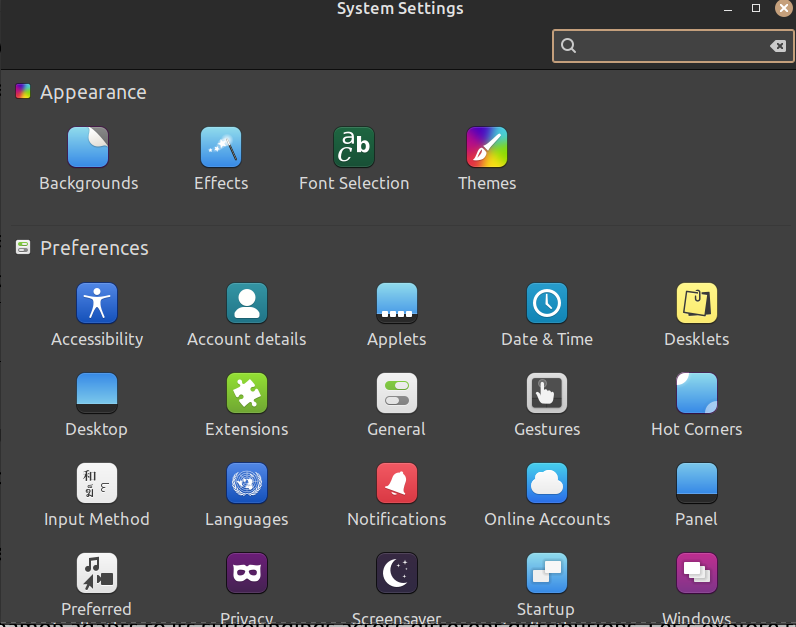
Task: Clear the search field text
Action: (777, 46)
